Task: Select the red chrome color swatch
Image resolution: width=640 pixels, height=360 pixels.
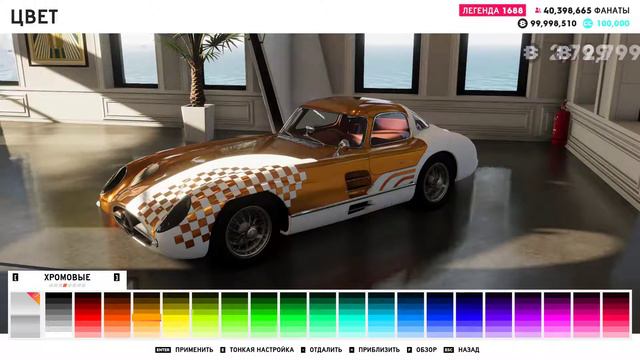Action: [88, 315]
